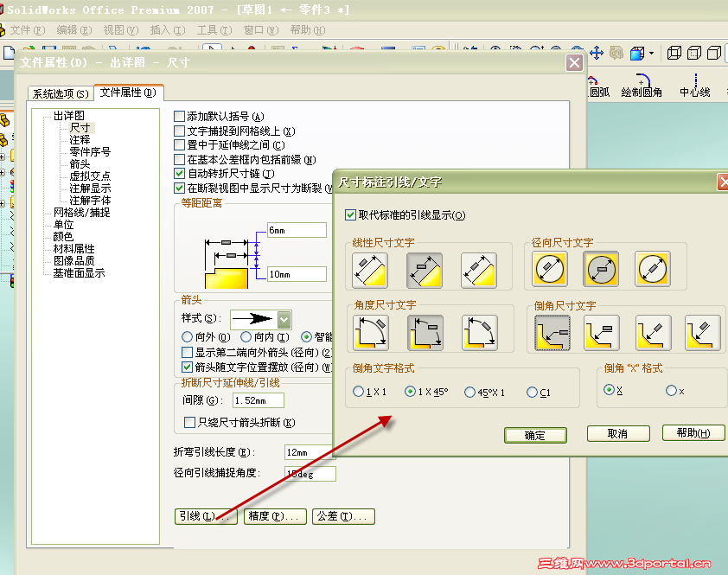Screen dimensions: 728x575
Task: Select first angle dimension text style icon
Action: pyautogui.click(x=371, y=333)
